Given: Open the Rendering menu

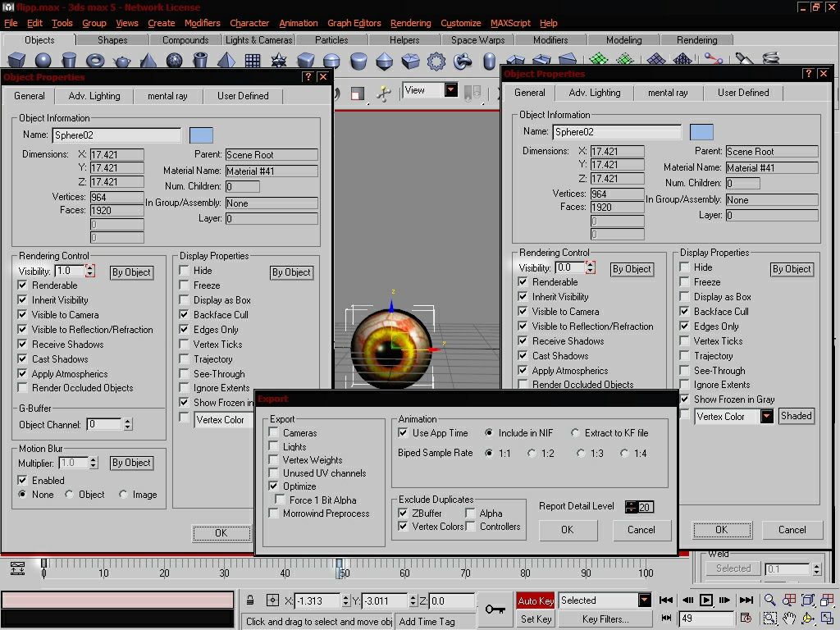Looking at the screenshot, I should pyautogui.click(x=410, y=23).
